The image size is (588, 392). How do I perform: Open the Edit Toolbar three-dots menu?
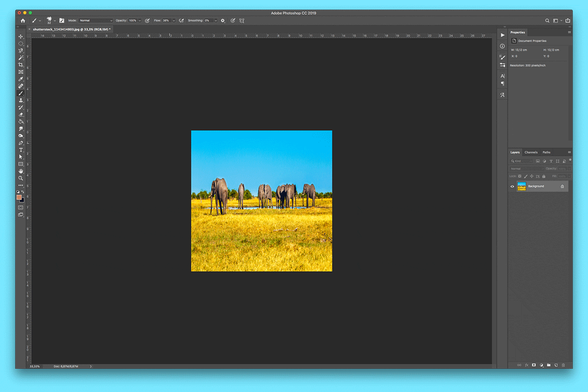[21, 185]
